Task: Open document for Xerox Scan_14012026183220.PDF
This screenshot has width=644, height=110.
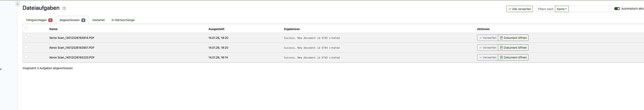Action: [513, 57]
